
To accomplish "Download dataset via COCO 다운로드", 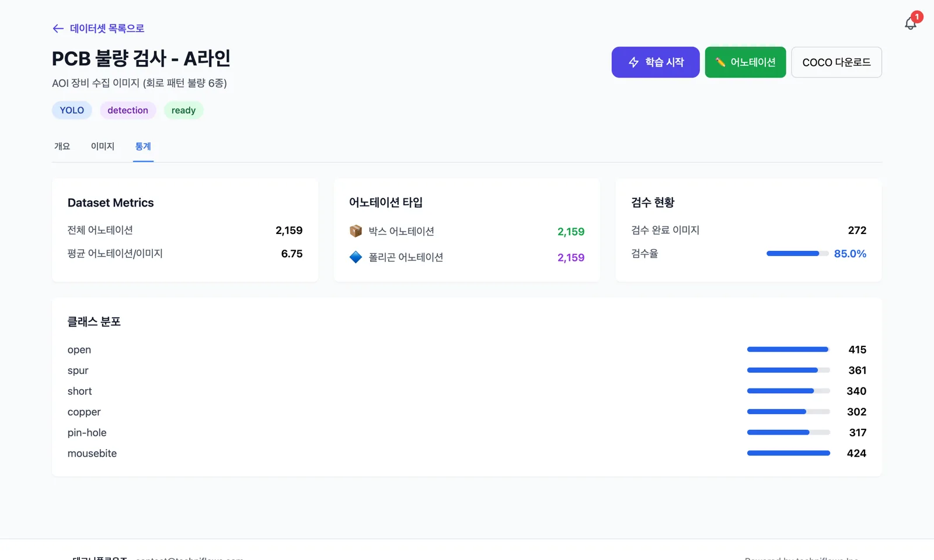I will 837,62.
